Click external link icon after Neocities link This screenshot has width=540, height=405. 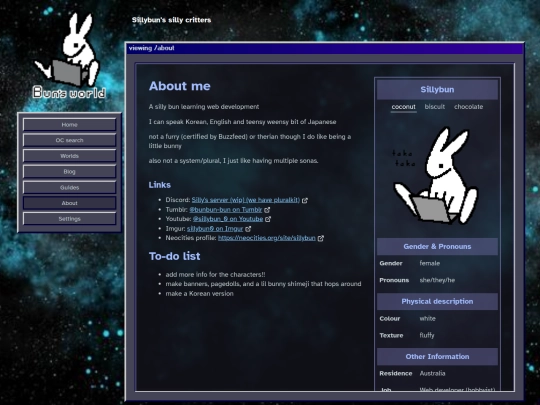point(321,238)
